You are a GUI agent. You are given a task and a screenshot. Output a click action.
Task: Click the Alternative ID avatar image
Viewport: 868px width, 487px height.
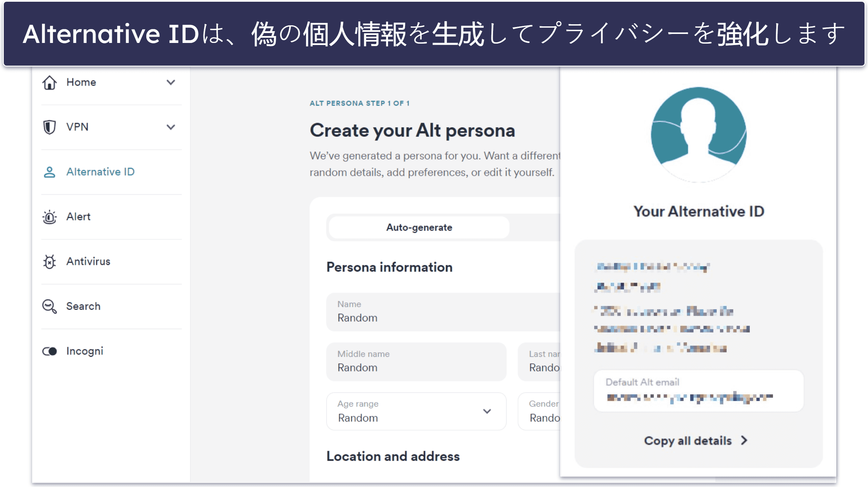click(699, 134)
